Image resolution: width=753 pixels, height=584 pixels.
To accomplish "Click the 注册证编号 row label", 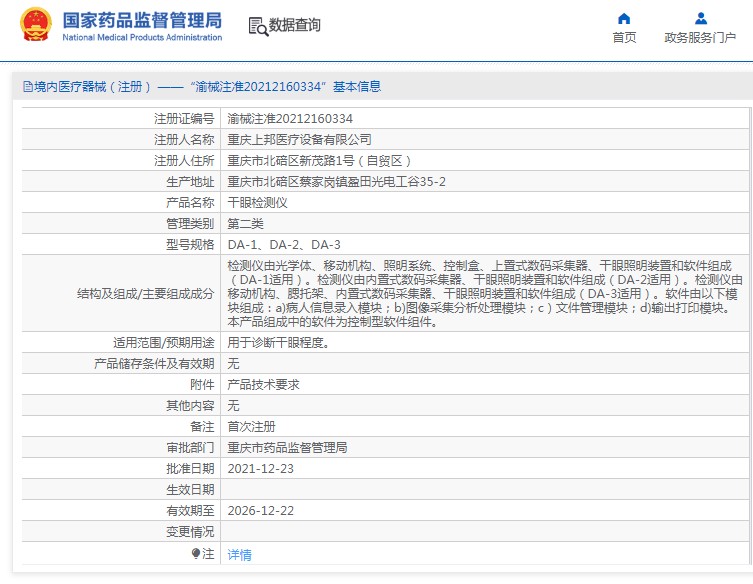I will pos(184,119).
